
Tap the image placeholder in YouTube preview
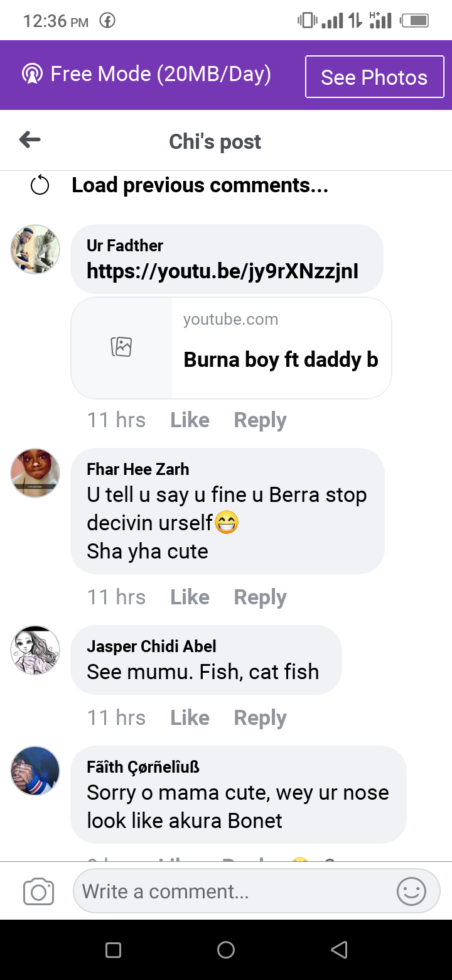pos(121,347)
